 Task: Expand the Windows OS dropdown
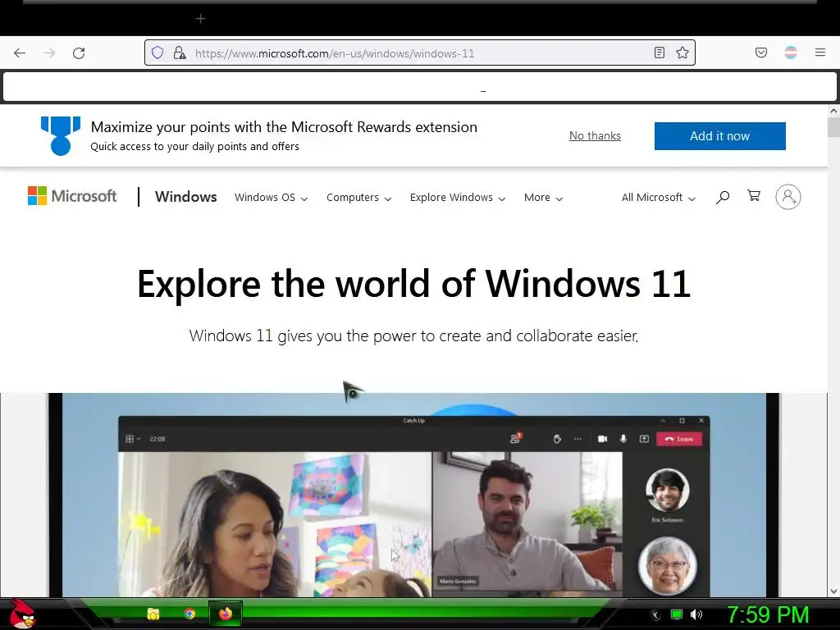click(x=271, y=198)
